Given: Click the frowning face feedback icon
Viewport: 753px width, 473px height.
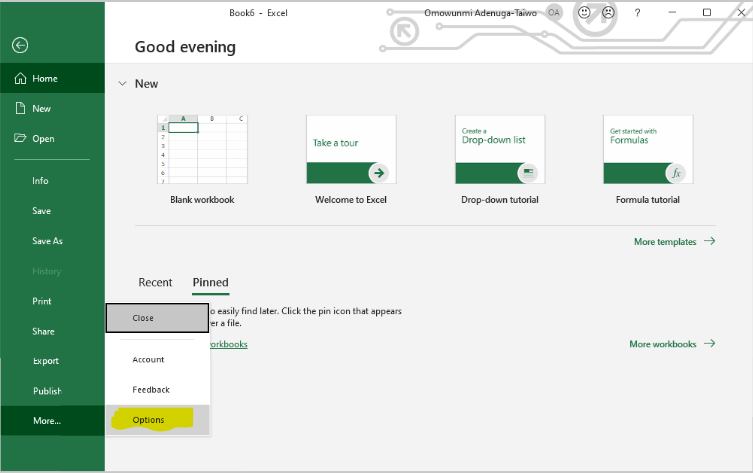Looking at the screenshot, I should (608, 12).
